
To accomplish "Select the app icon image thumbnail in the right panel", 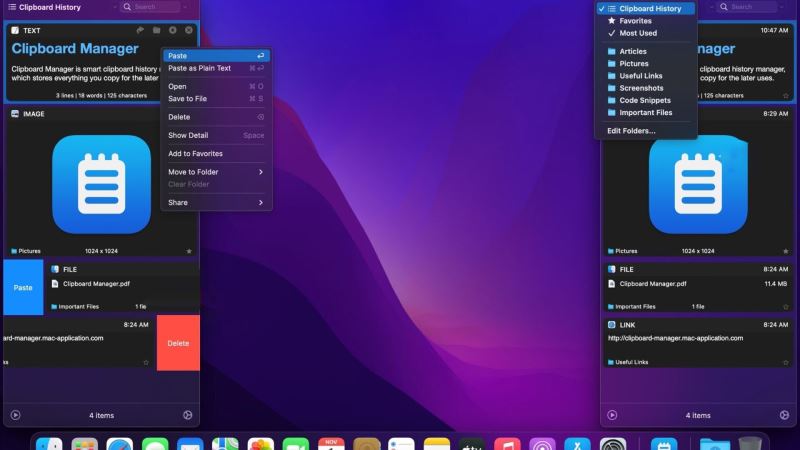I will point(698,184).
